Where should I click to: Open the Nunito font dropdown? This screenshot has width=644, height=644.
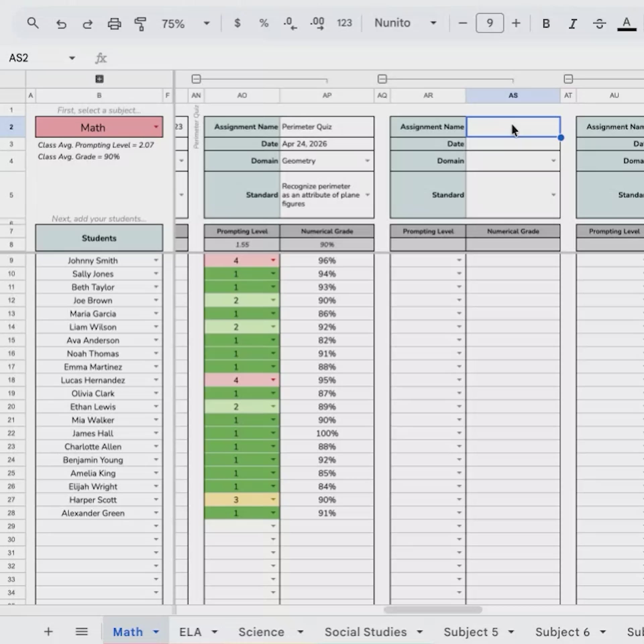[405, 23]
